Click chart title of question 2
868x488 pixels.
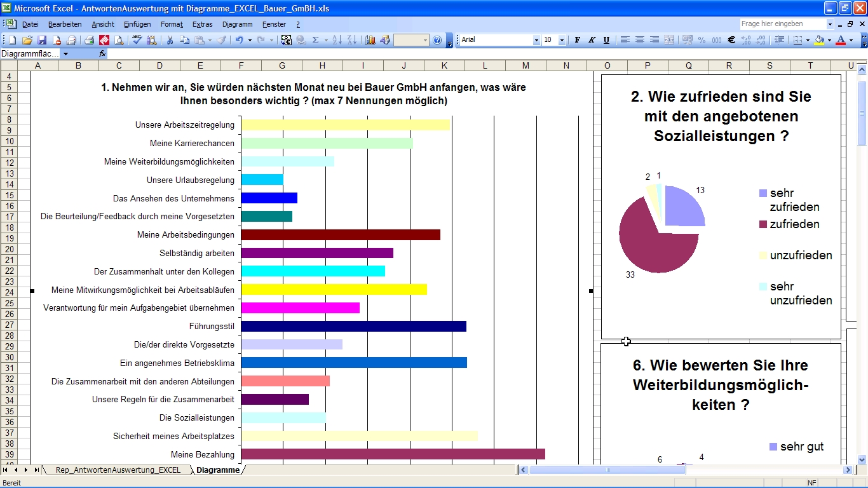[x=721, y=117]
